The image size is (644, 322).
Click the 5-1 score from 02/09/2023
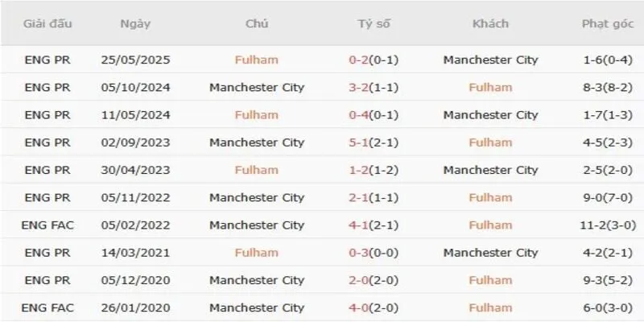tap(359, 142)
